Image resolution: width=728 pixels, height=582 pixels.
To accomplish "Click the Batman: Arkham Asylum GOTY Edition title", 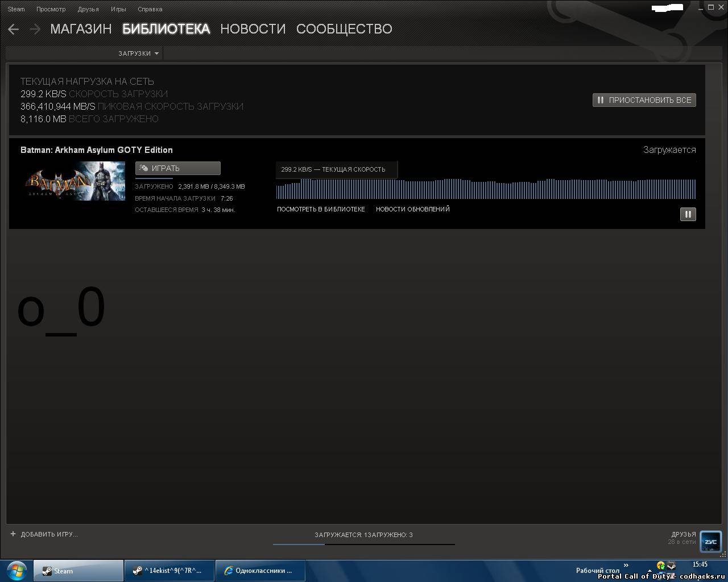I will (x=97, y=150).
